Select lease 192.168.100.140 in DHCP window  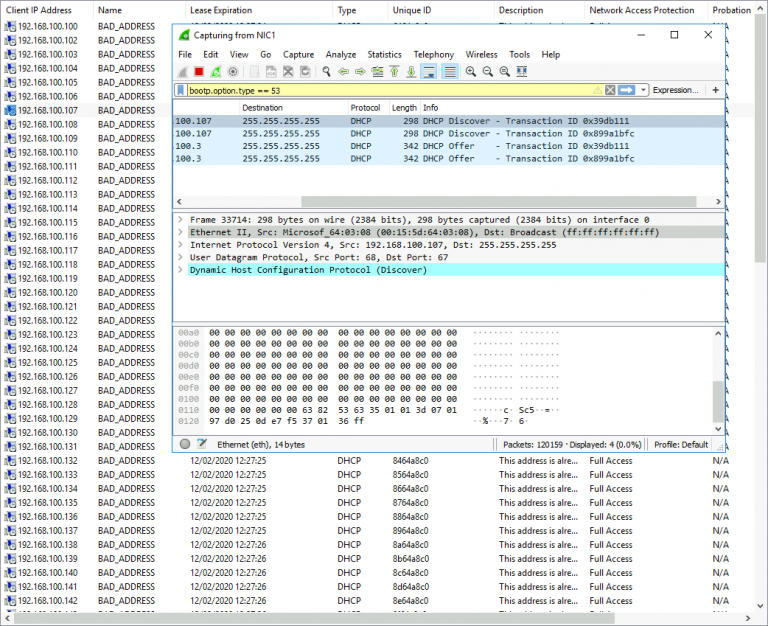tap(48, 573)
